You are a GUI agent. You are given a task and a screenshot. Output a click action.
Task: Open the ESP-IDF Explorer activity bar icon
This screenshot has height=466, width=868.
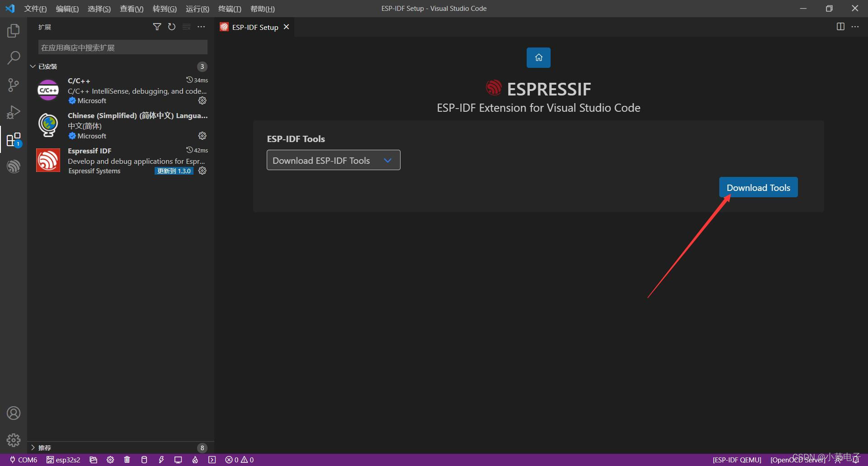click(x=14, y=166)
